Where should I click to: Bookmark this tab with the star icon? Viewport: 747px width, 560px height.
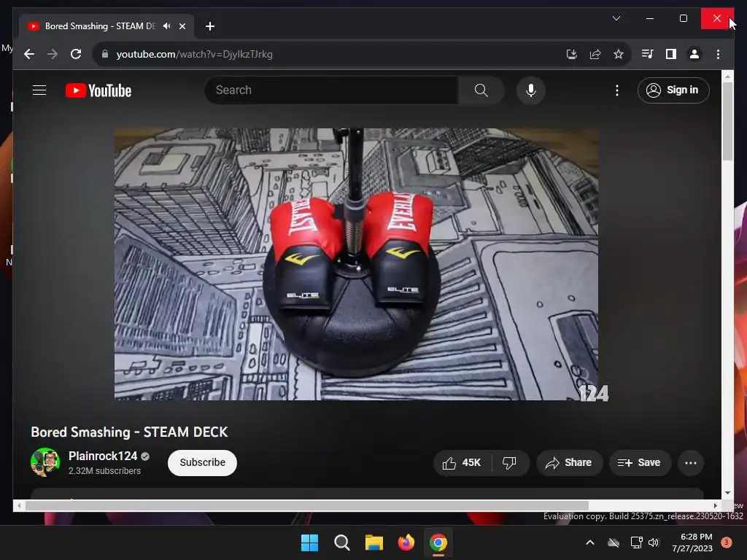[619, 54]
